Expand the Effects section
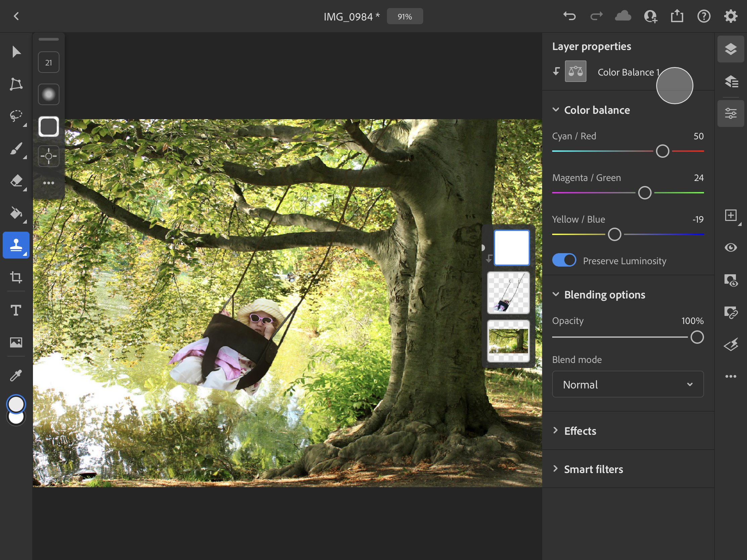This screenshot has height=560, width=747. click(556, 430)
